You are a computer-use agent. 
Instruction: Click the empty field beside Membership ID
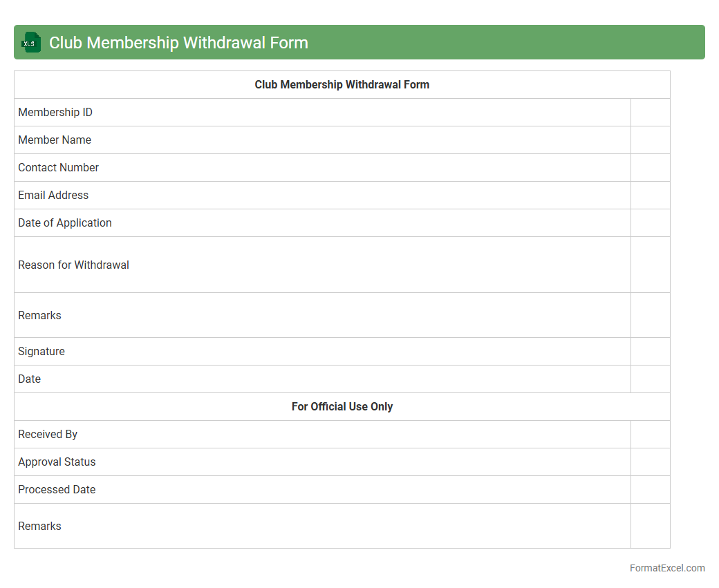click(x=650, y=113)
